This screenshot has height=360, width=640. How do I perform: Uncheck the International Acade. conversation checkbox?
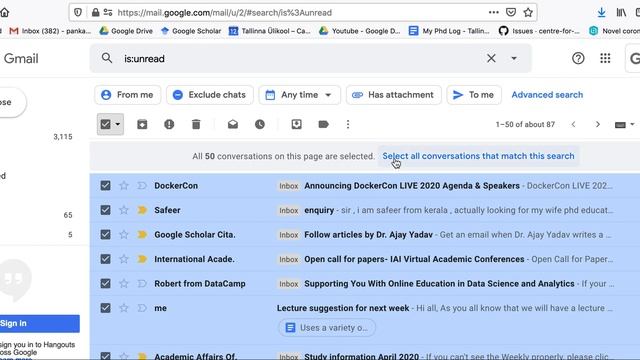105,259
